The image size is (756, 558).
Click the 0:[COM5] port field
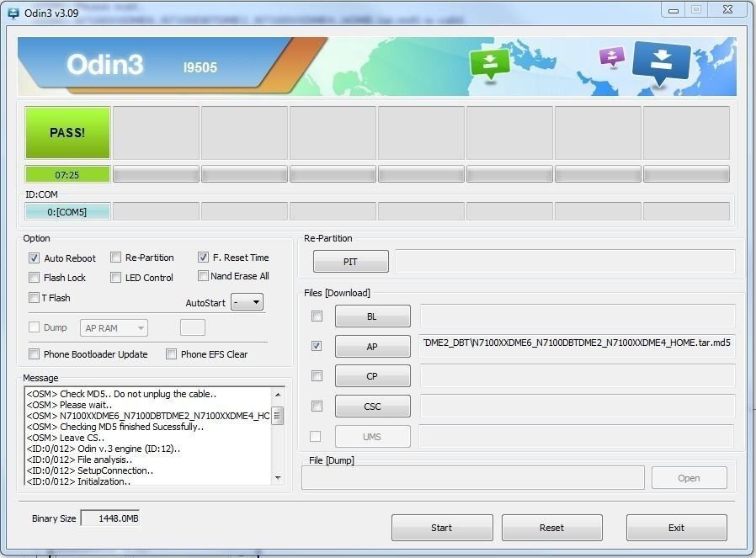tap(67, 211)
